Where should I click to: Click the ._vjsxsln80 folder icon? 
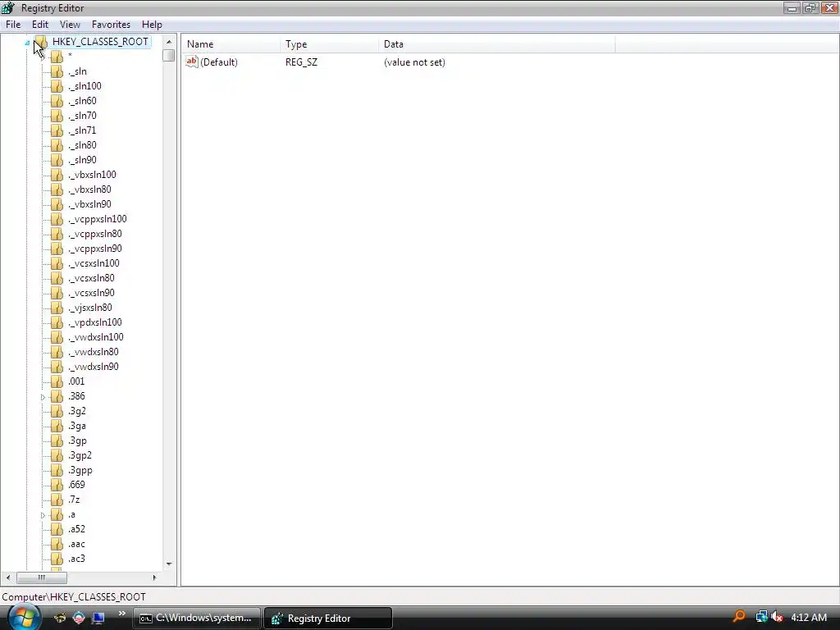tap(57, 308)
